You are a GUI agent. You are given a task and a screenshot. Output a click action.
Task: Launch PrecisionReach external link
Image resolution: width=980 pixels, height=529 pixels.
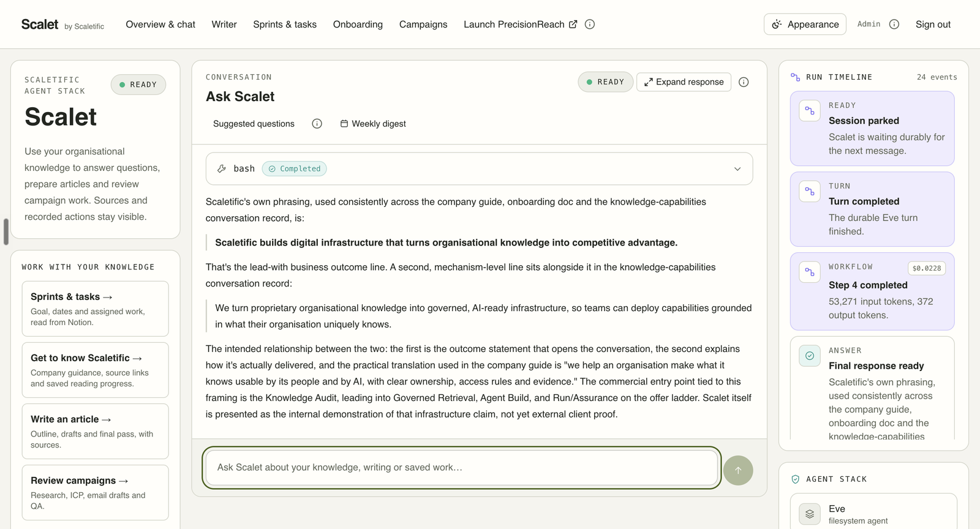click(x=520, y=24)
